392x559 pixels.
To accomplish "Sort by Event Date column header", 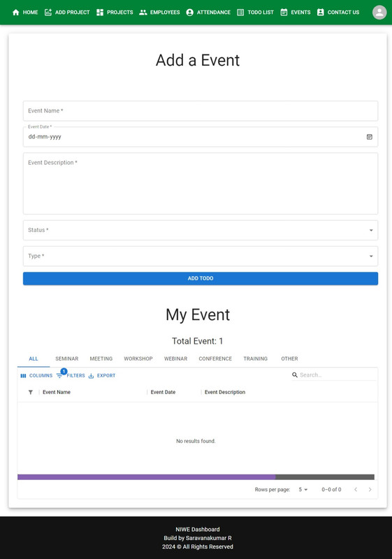I will point(163,392).
